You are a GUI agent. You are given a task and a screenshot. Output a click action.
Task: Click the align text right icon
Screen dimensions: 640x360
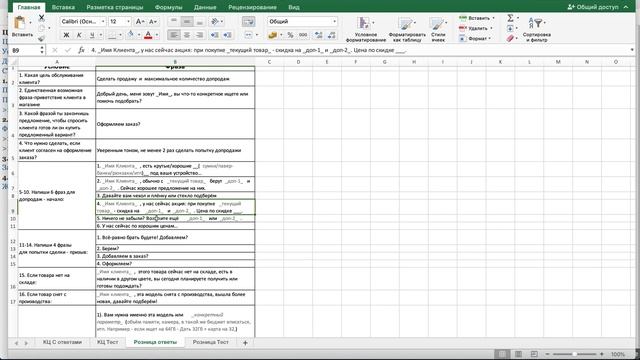pyautogui.click(x=200, y=35)
